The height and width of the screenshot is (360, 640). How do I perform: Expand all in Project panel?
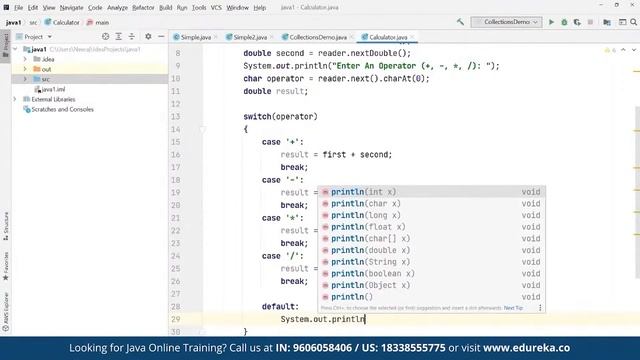pyautogui.click(x=118, y=37)
